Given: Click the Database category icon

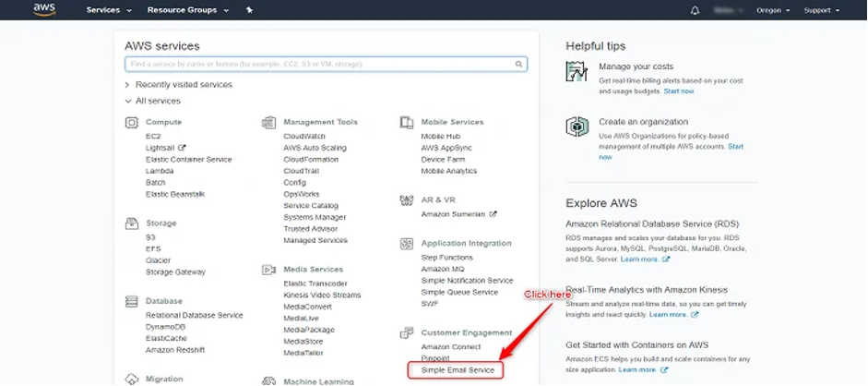Looking at the screenshot, I should pyautogui.click(x=131, y=301).
